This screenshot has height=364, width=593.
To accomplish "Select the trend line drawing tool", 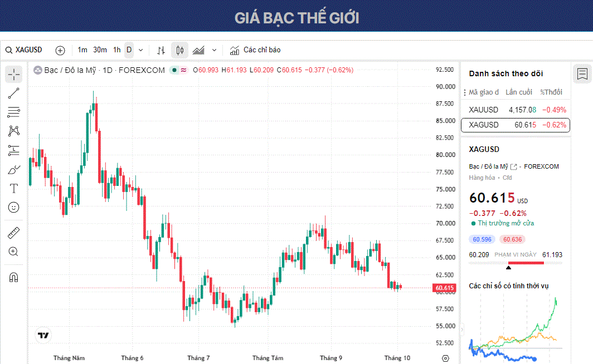I will click(13, 94).
